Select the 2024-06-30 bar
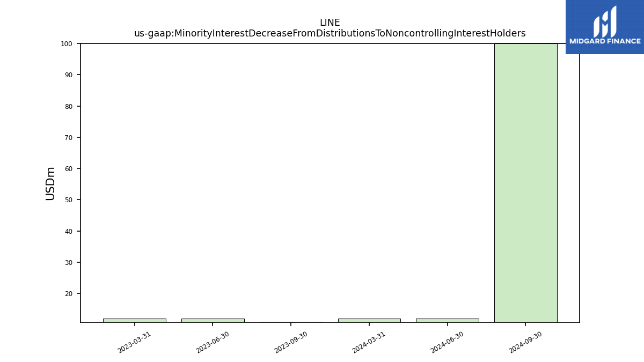This screenshot has width=644, height=362. click(x=447, y=320)
